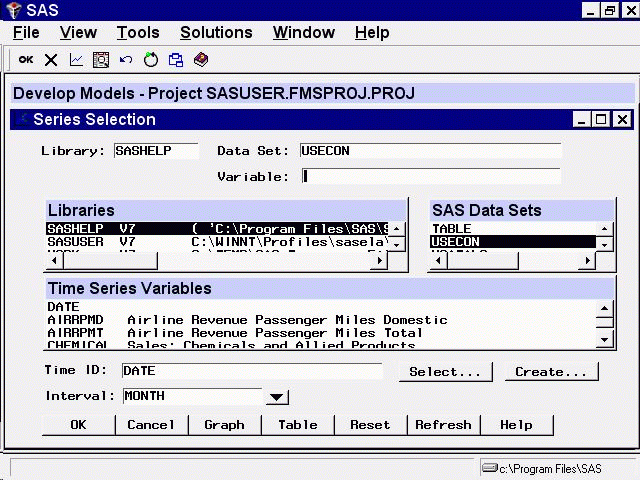Click the line graph toolbar icon

pos(76,60)
